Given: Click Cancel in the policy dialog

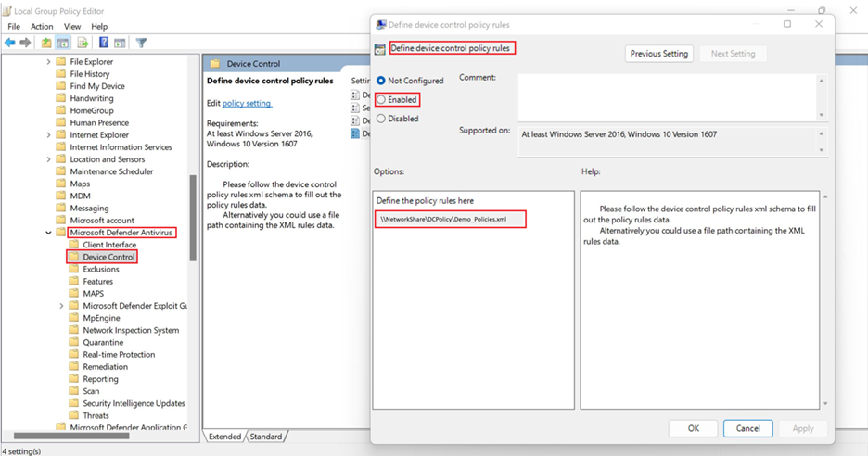Looking at the screenshot, I should pyautogui.click(x=747, y=428).
